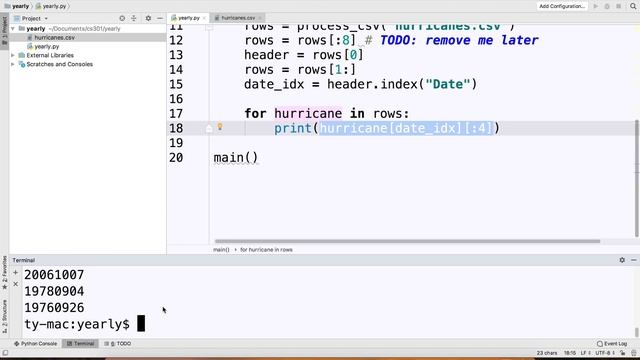
Task: Open the line separator LF dropdown in status bar
Action: coord(586,353)
